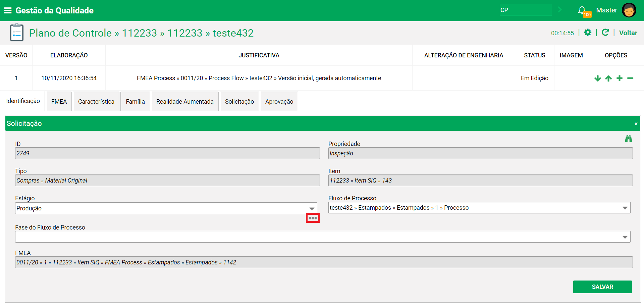Open notifications bell with 100 badge
Viewport: 644px width, 303px height.
click(x=584, y=11)
